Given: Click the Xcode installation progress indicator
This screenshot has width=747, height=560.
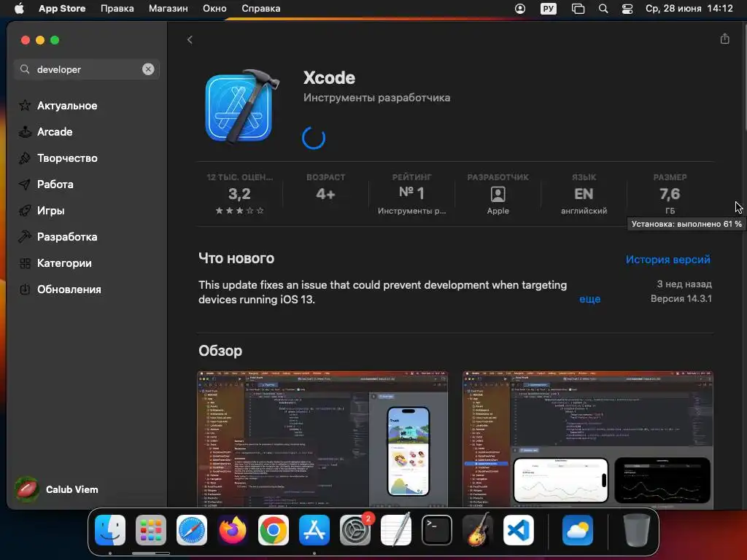Looking at the screenshot, I should pos(314,138).
